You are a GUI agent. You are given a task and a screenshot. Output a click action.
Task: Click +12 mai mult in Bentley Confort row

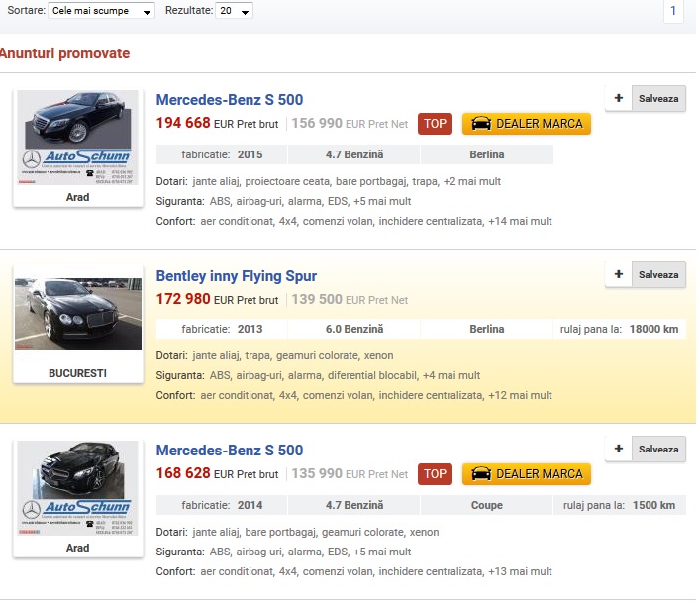pyautogui.click(x=520, y=395)
